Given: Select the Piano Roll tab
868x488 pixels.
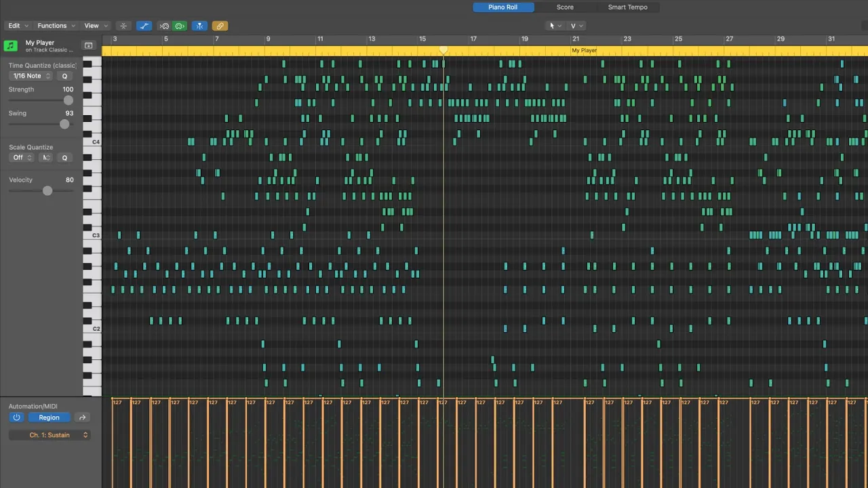Looking at the screenshot, I should click(x=503, y=7).
